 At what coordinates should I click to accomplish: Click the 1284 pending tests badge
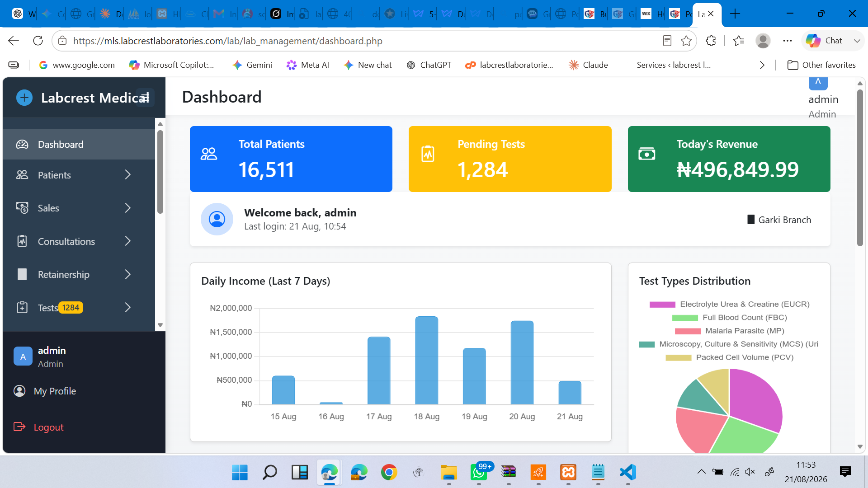click(71, 308)
